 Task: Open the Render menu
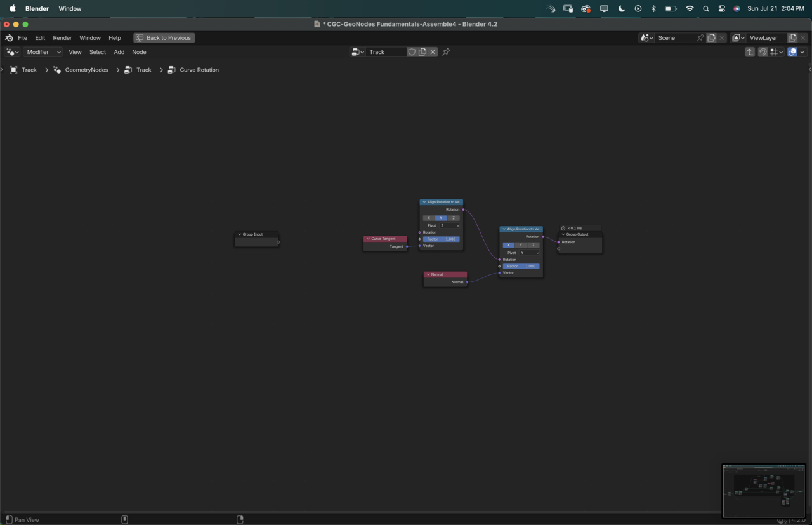(x=62, y=38)
